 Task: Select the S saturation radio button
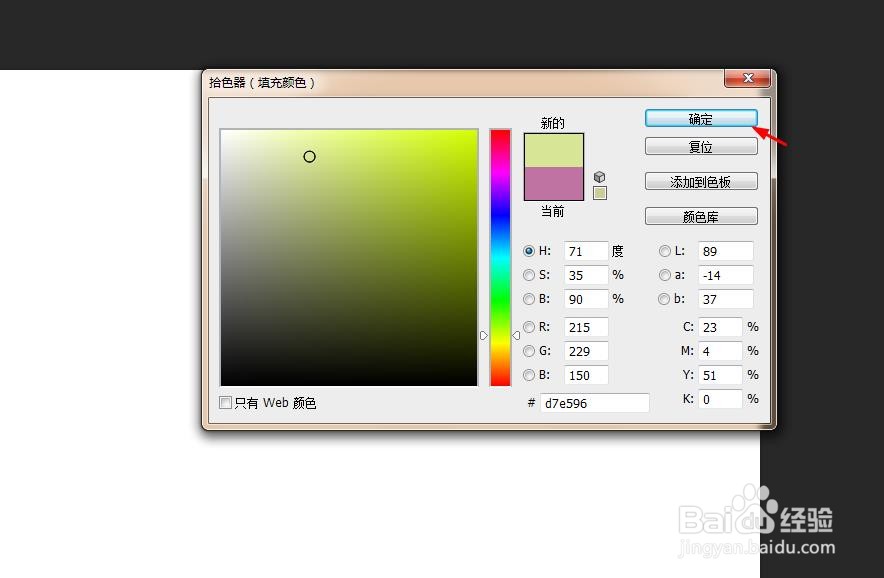tap(529, 275)
